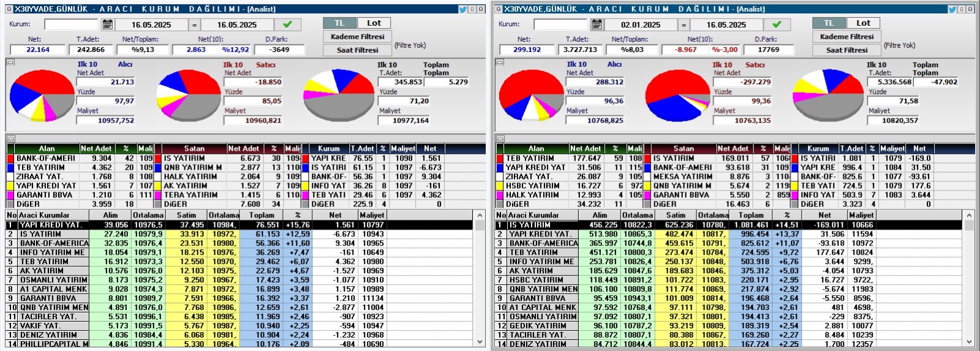The height and width of the screenshot is (351, 980).
Task: Click the Ilk 10 Toplam pie chart in right window
Action: click(x=829, y=96)
